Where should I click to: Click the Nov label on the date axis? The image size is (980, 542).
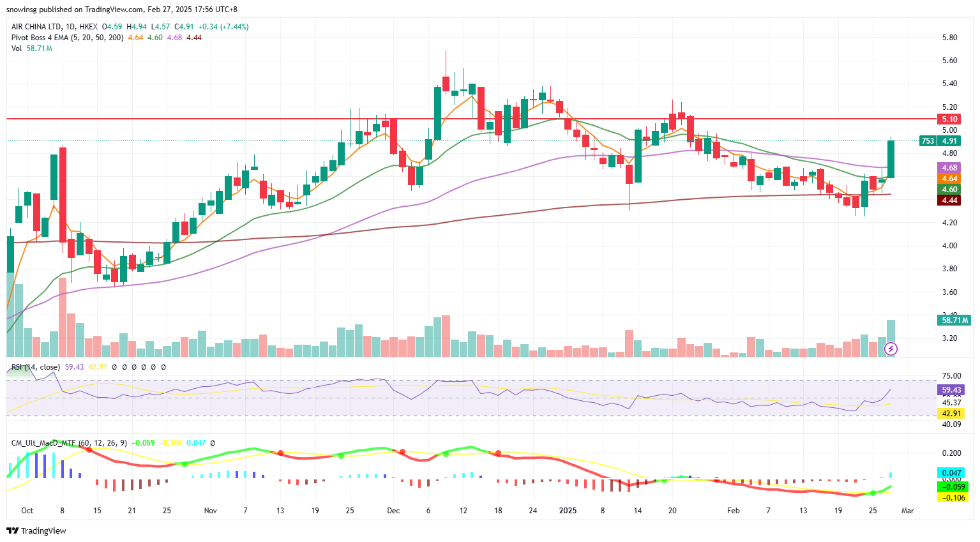pos(211,511)
